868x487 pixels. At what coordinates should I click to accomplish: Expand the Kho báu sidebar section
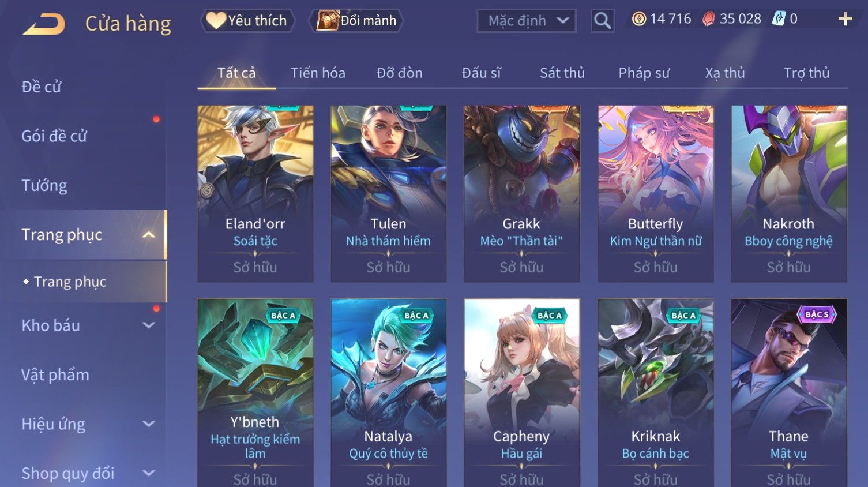click(x=149, y=325)
